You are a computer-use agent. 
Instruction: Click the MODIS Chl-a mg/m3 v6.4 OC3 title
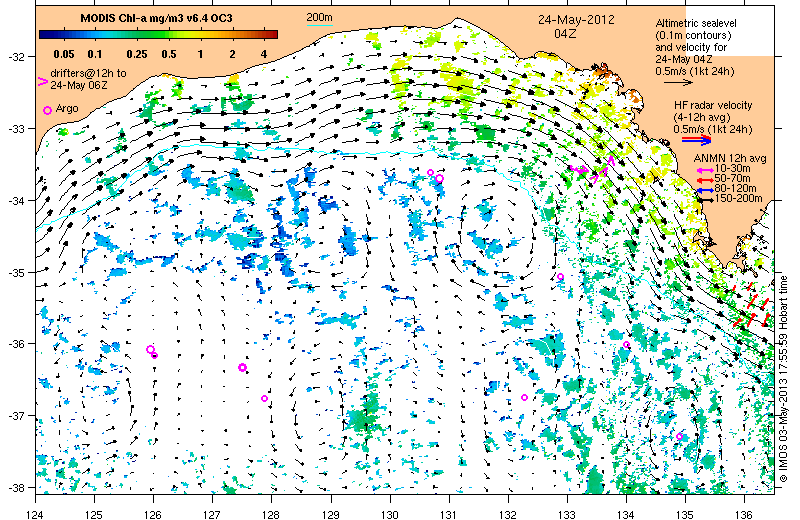pos(156,18)
